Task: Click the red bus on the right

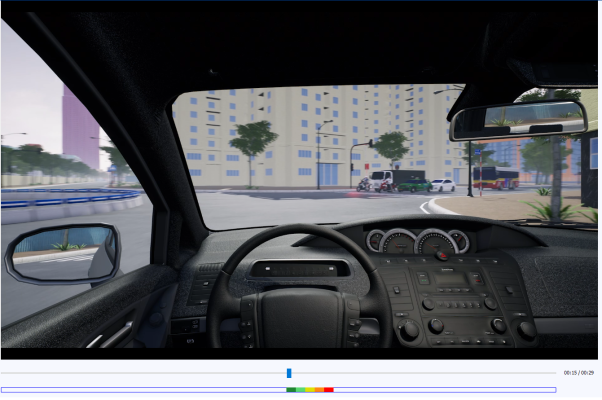Action: (x=495, y=178)
